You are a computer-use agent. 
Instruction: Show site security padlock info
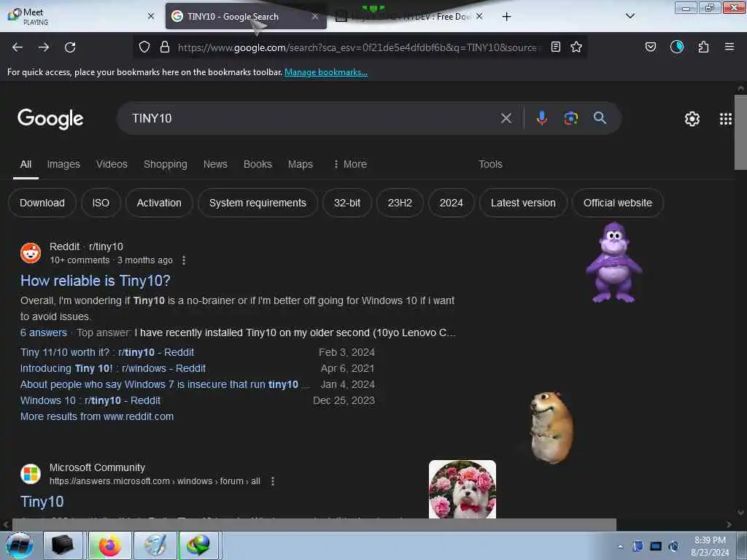[x=165, y=47]
